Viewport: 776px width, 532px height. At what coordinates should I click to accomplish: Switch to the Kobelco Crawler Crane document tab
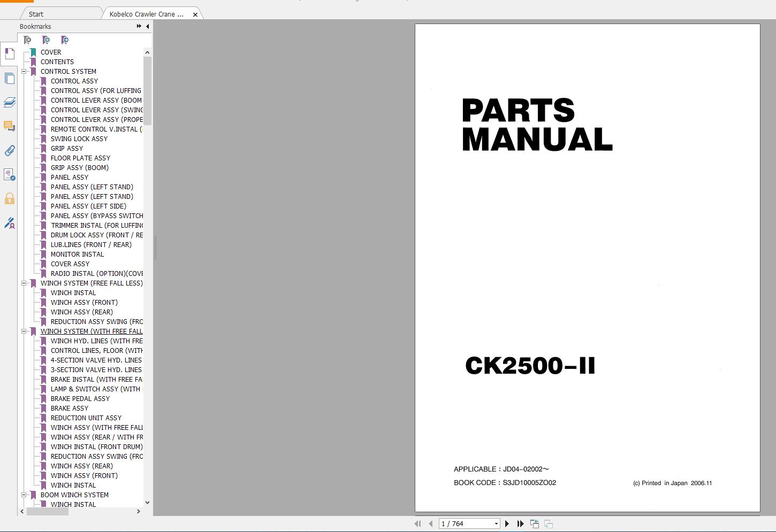pyautogui.click(x=147, y=14)
